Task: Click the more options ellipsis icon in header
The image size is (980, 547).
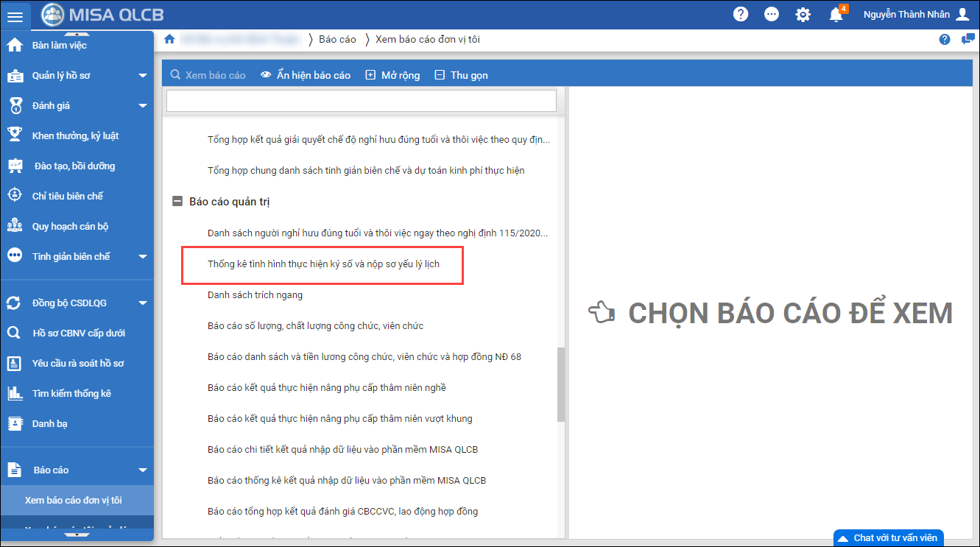Action: coord(772,14)
